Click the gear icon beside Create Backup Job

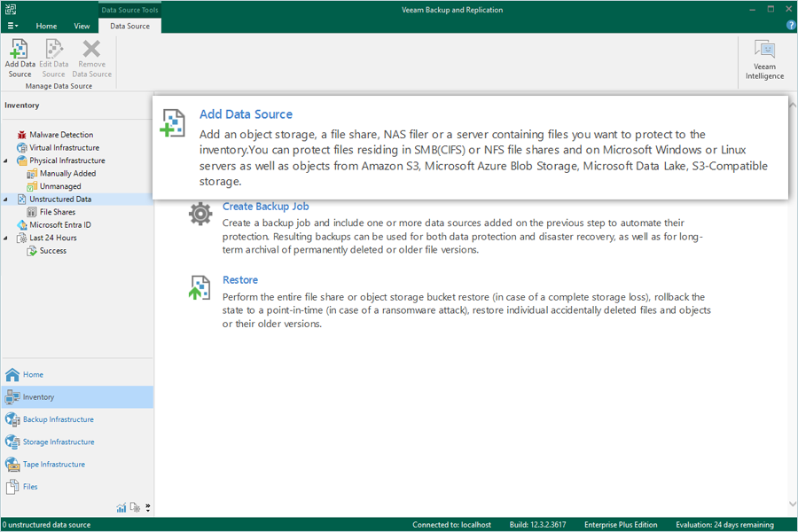[x=200, y=214]
